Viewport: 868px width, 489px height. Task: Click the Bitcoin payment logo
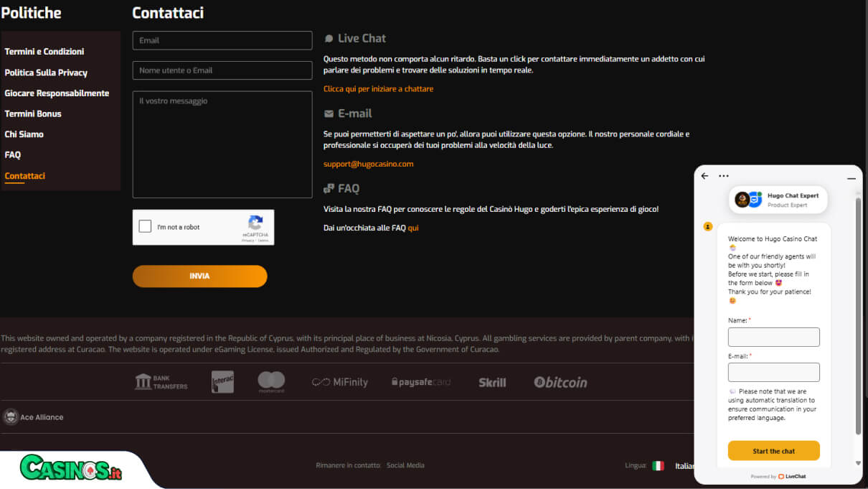click(x=560, y=382)
